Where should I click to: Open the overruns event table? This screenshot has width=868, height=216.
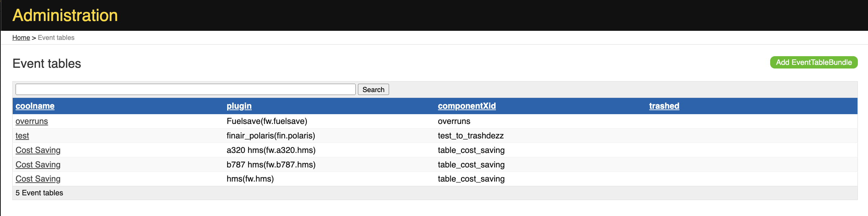(32, 121)
